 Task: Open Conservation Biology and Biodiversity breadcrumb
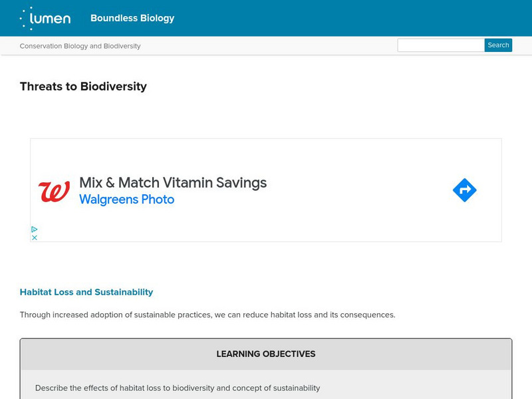coord(80,46)
